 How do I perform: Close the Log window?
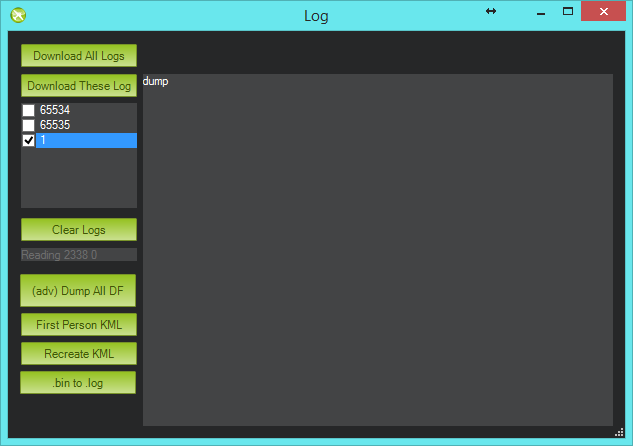(x=604, y=11)
